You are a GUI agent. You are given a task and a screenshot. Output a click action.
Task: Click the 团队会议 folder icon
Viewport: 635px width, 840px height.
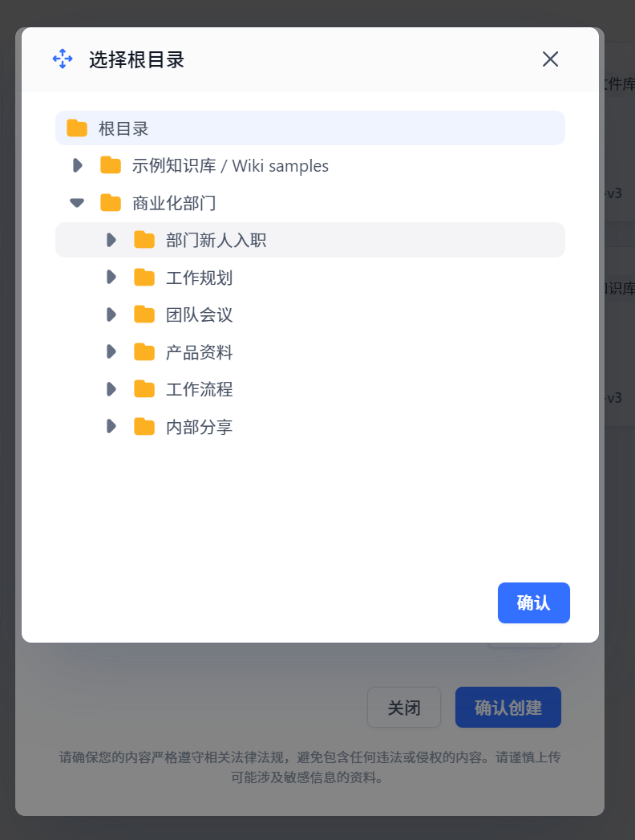click(144, 314)
